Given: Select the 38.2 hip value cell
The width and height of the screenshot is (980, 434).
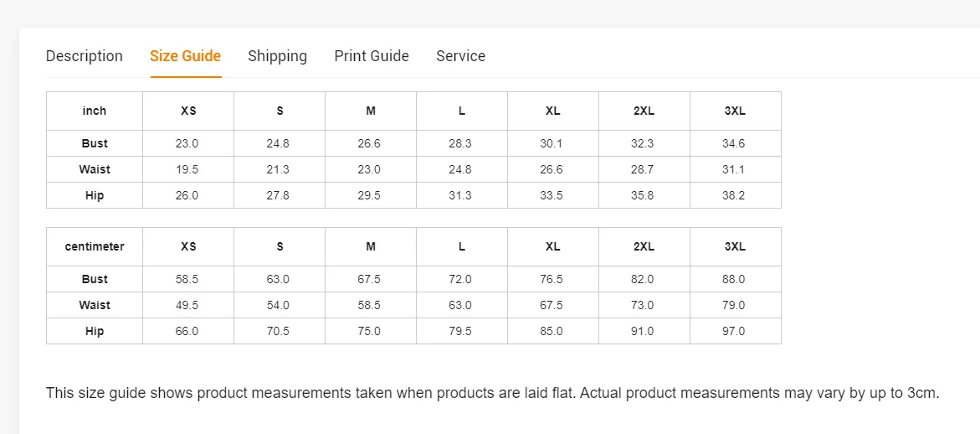Looking at the screenshot, I should (736, 195).
